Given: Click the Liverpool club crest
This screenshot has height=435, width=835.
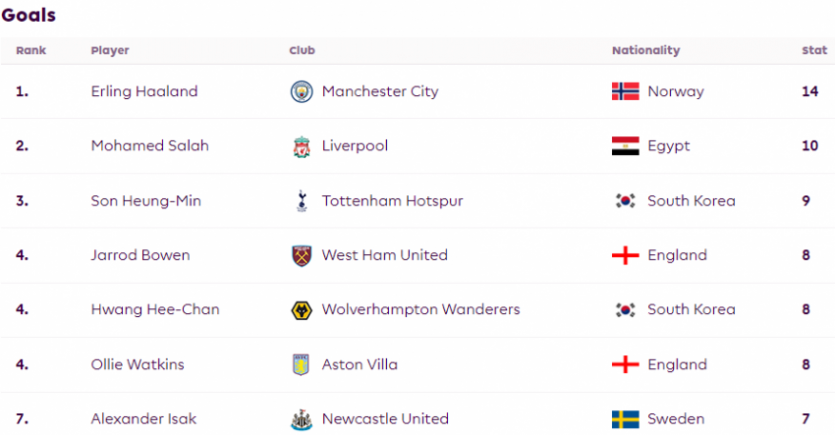Looking at the screenshot, I should click(x=301, y=146).
